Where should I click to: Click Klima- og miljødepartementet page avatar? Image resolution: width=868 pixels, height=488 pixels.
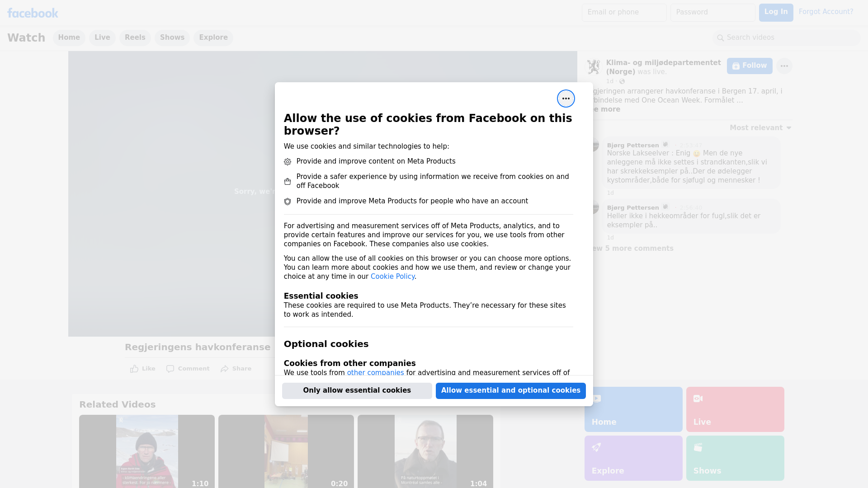[593, 67]
